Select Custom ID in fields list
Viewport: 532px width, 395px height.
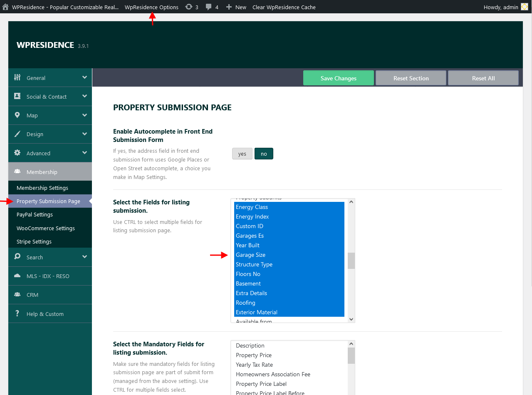tap(289, 226)
